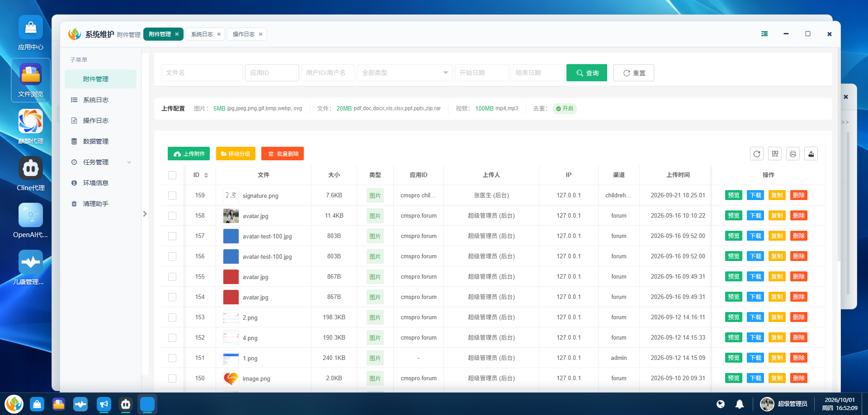
Task: Open the notification bell in the taskbar
Action: tap(740, 404)
